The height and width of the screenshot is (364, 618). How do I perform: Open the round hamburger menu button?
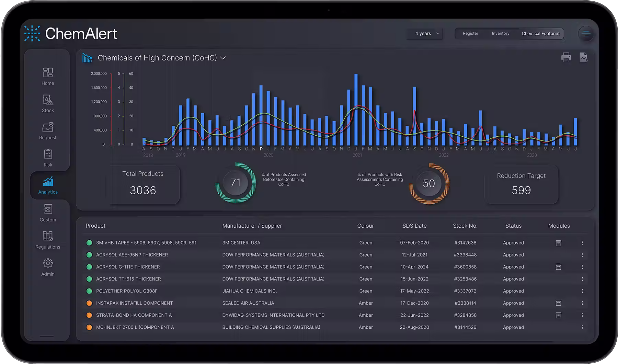[586, 34]
